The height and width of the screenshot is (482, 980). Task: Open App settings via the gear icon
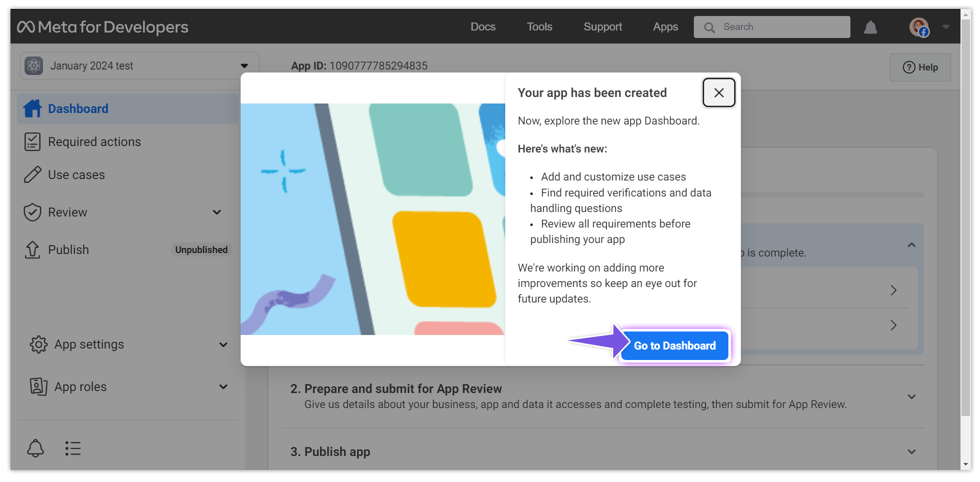39,344
